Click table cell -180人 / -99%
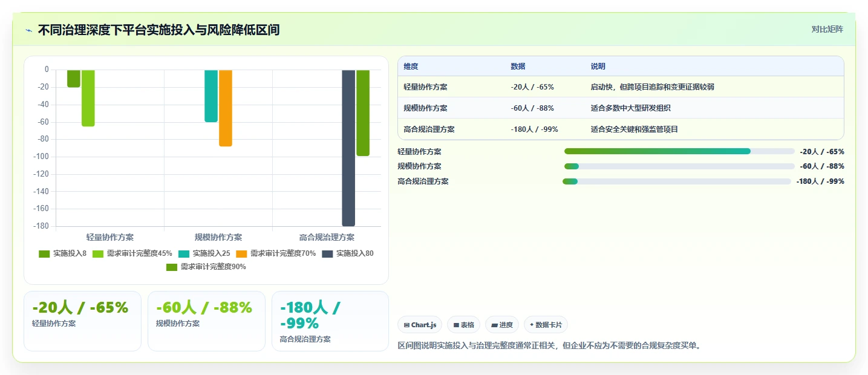The image size is (868, 375). click(x=535, y=129)
